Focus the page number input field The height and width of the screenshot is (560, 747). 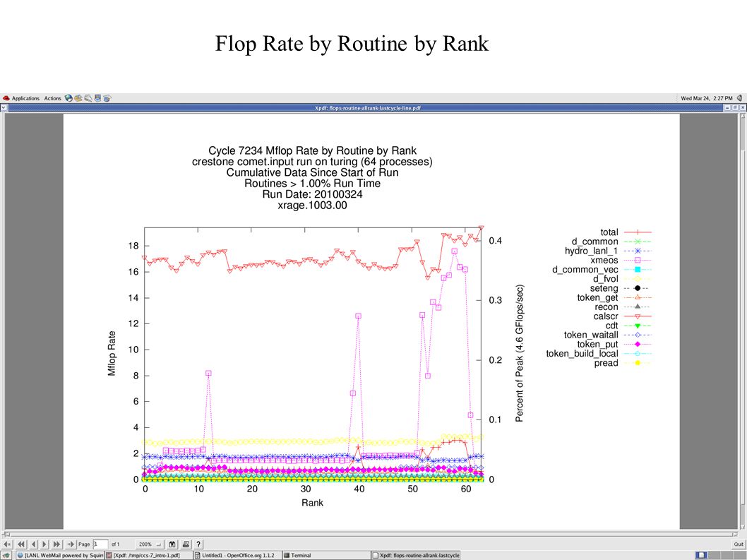(x=100, y=544)
